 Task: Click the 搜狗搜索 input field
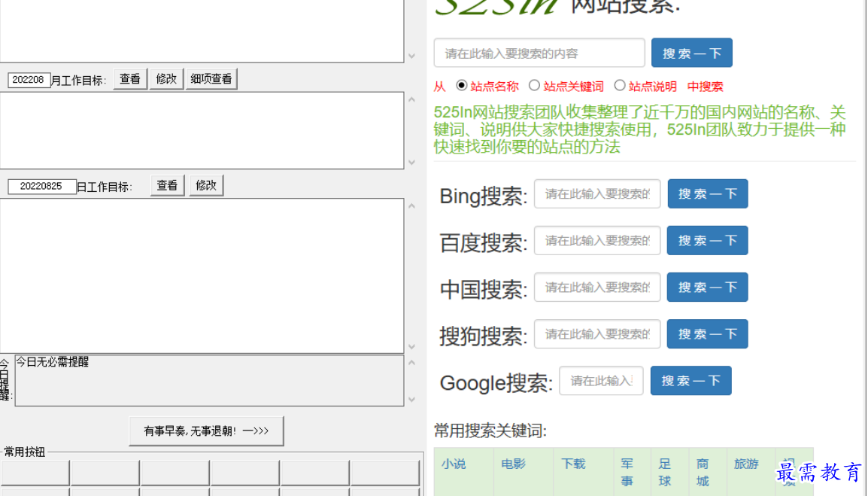(x=597, y=333)
